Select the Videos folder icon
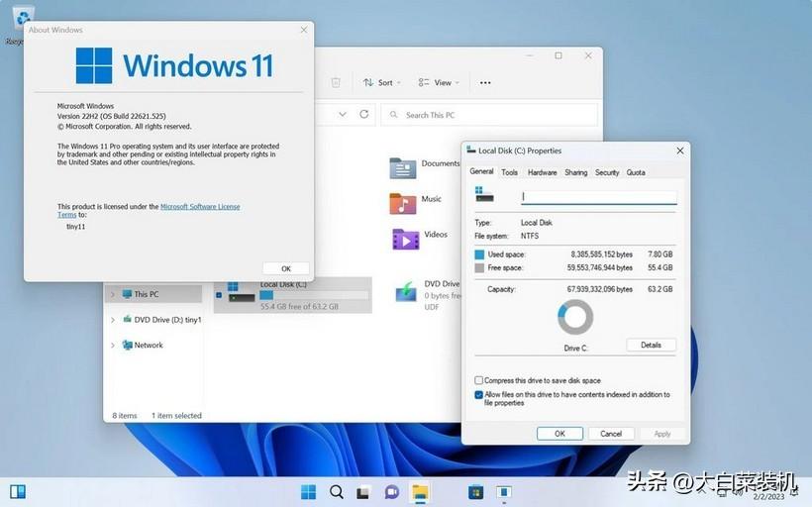 click(x=405, y=240)
